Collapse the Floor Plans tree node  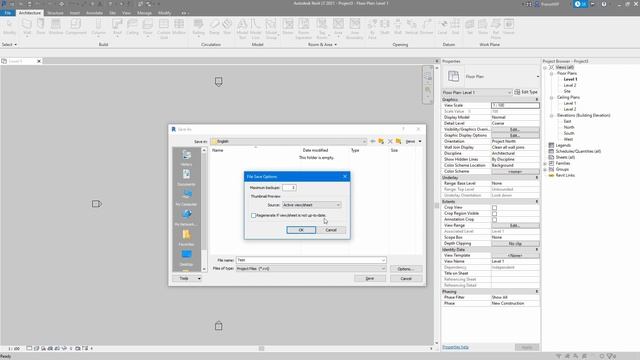pos(551,73)
